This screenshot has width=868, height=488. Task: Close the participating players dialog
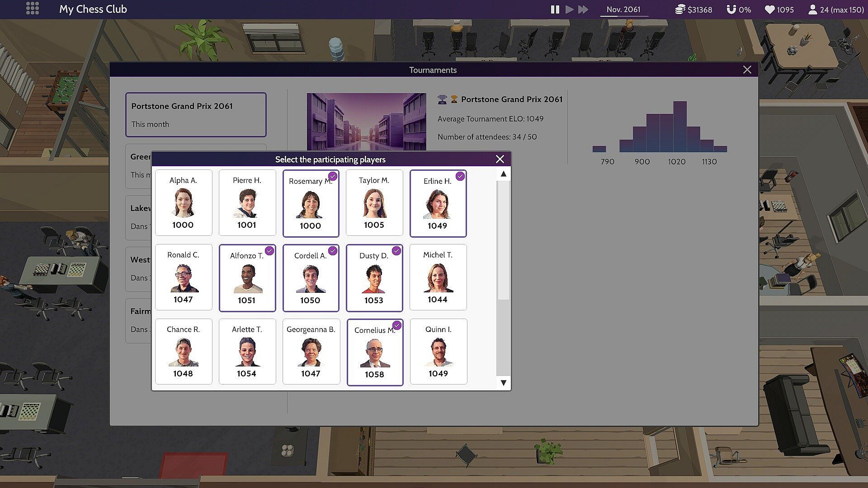tap(500, 159)
